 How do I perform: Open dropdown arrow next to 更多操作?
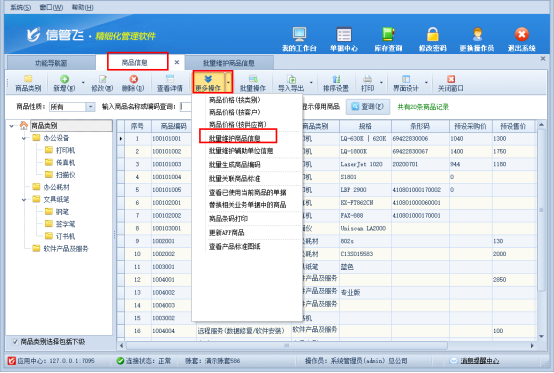click(229, 83)
